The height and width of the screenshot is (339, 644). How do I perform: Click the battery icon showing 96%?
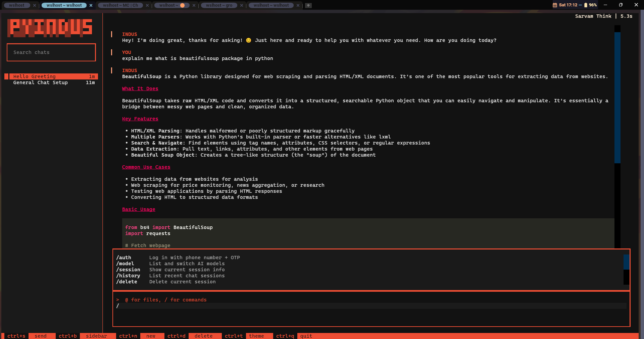tap(586, 5)
